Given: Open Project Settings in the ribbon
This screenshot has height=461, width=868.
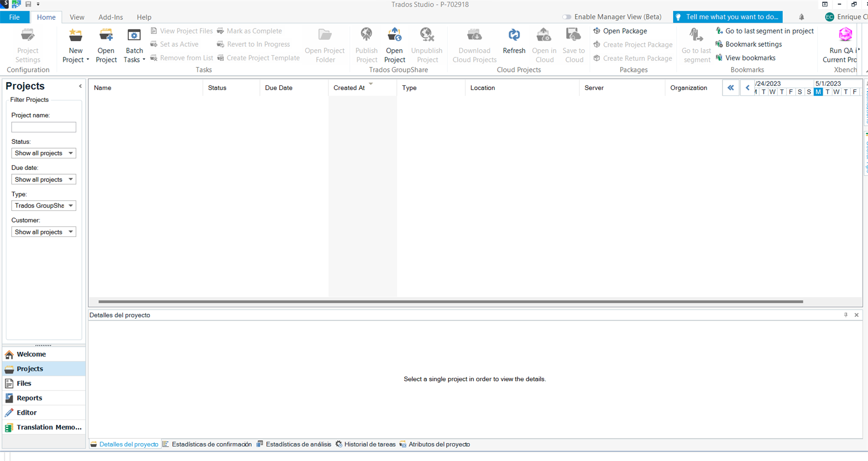Looking at the screenshot, I should [27, 46].
